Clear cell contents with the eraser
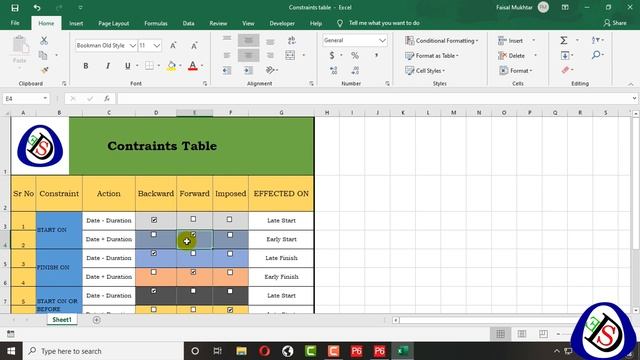 [565, 70]
